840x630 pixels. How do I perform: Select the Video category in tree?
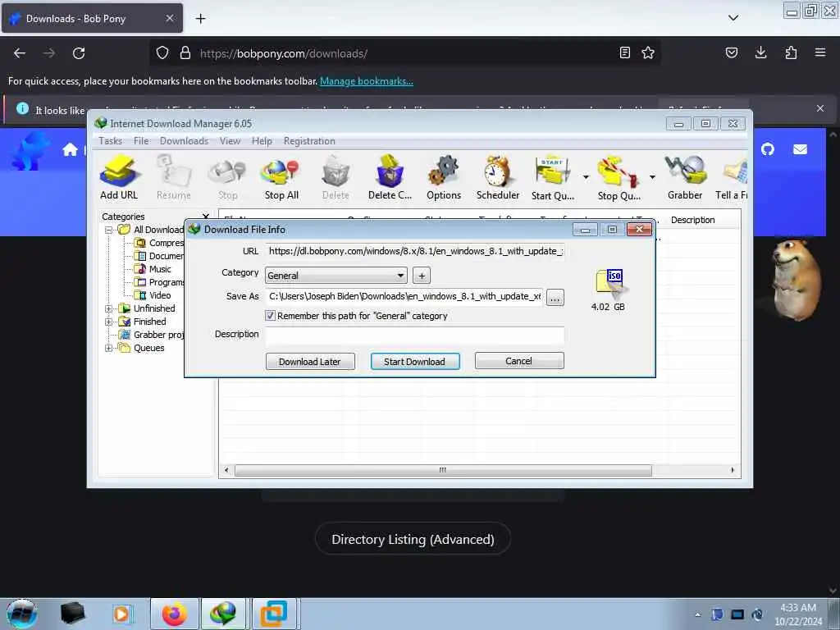coord(160,295)
